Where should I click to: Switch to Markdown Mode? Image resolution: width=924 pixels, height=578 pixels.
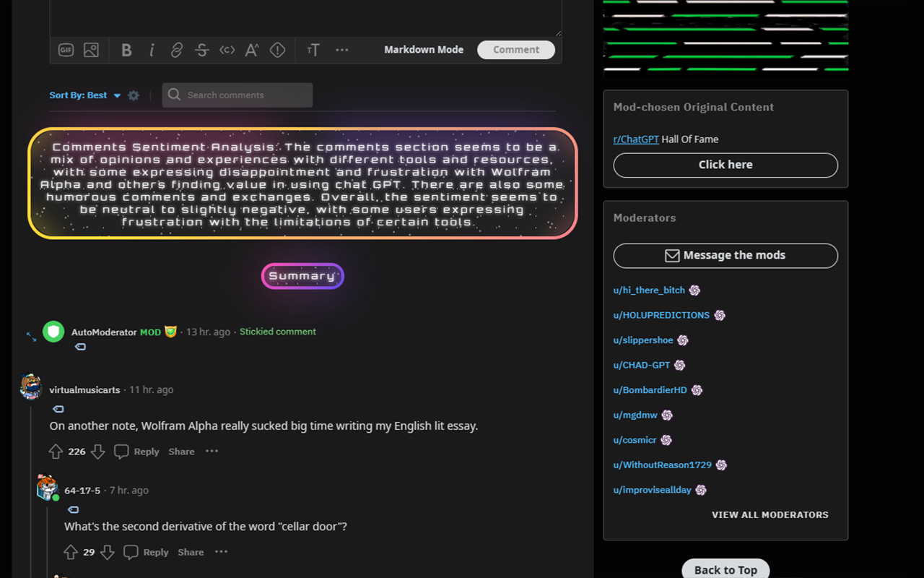pos(424,49)
